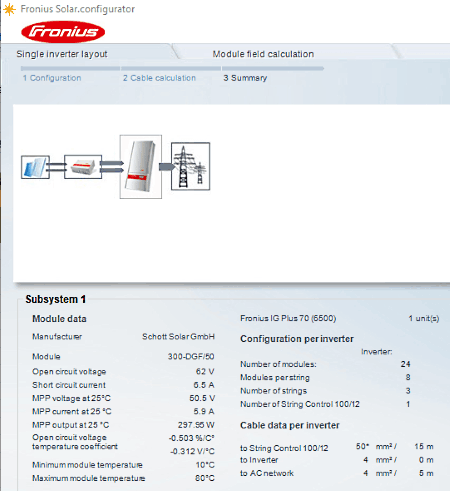Click the Minimum module temperature label
This screenshot has width=450, height=491.
[87, 464]
